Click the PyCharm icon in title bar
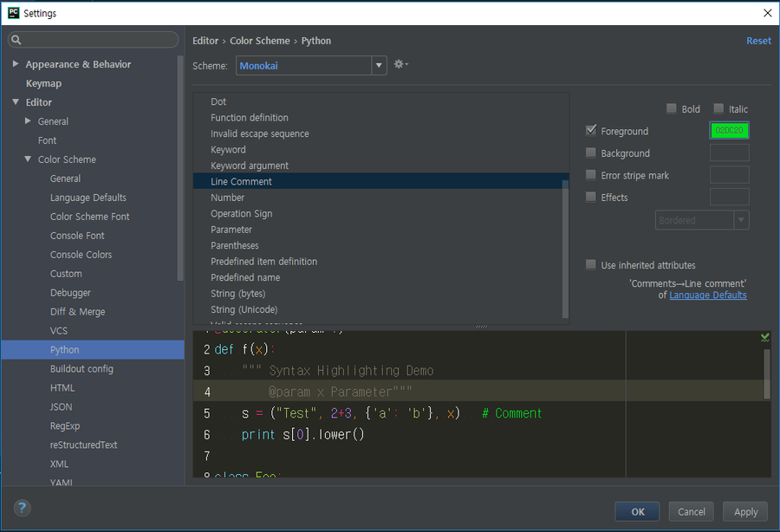Screen dimensions: 780x532 pos(13,13)
